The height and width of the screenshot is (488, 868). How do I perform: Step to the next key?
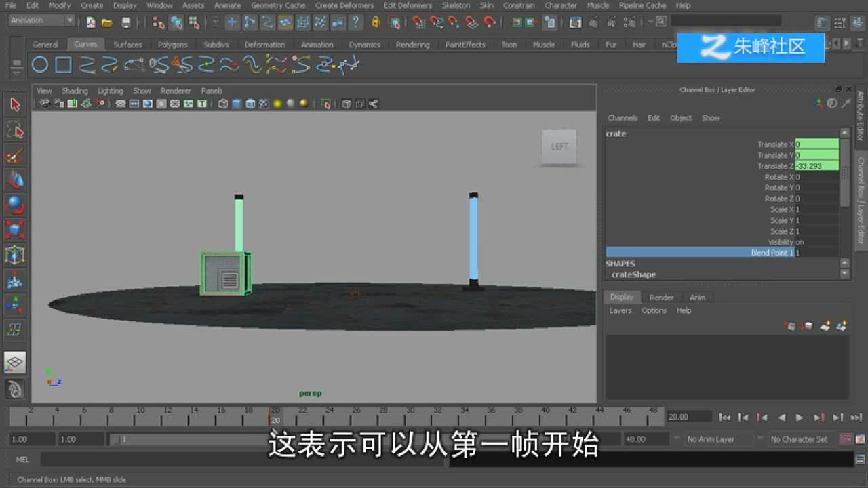[x=818, y=418]
